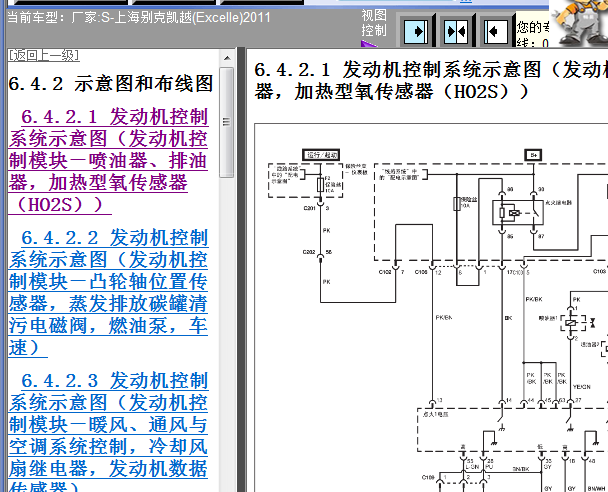The height and width of the screenshot is (492, 608).
Task: Click the left panel scrollbar thumb
Action: pyautogui.click(x=227, y=122)
